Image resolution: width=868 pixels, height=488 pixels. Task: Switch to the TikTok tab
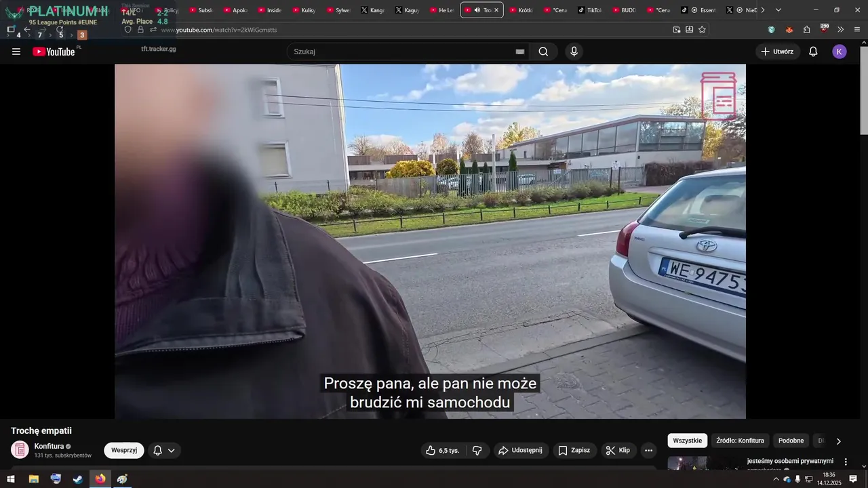pos(590,10)
